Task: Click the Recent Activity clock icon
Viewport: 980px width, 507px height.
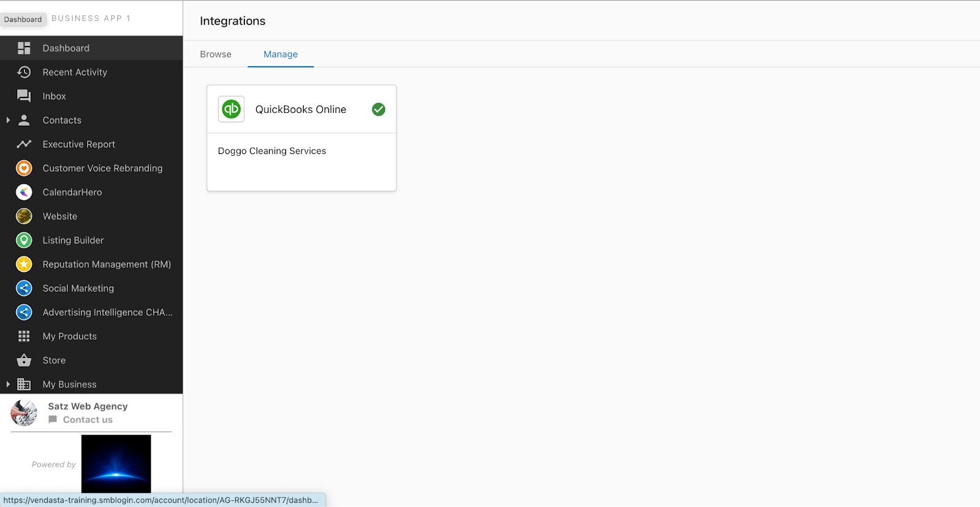Action: (24, 72)
